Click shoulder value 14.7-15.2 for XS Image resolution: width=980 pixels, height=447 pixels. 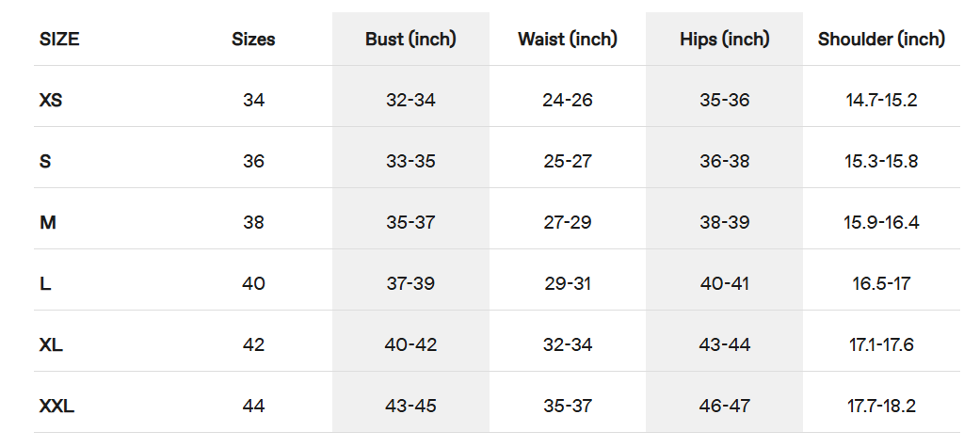point(881,100)
